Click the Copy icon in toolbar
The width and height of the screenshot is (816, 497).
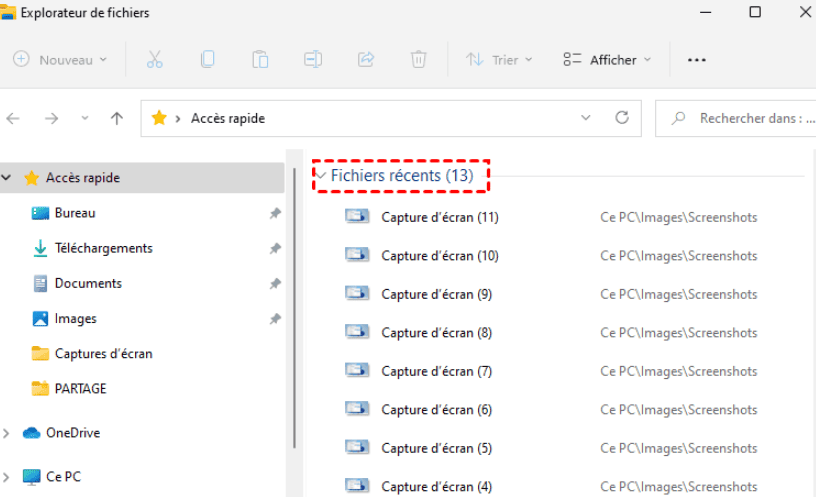(x=207, y=60)
